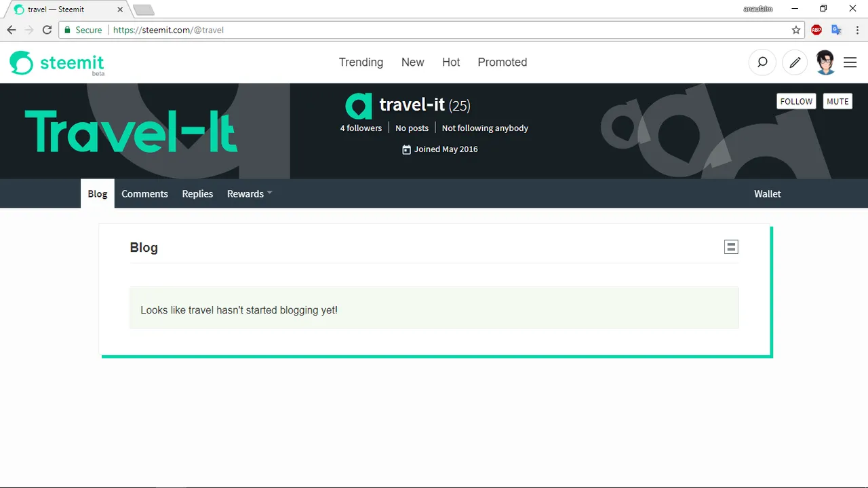Screen dimensions: 868x488
Task: Go to the Promoted section
Action: coord(502,62)
